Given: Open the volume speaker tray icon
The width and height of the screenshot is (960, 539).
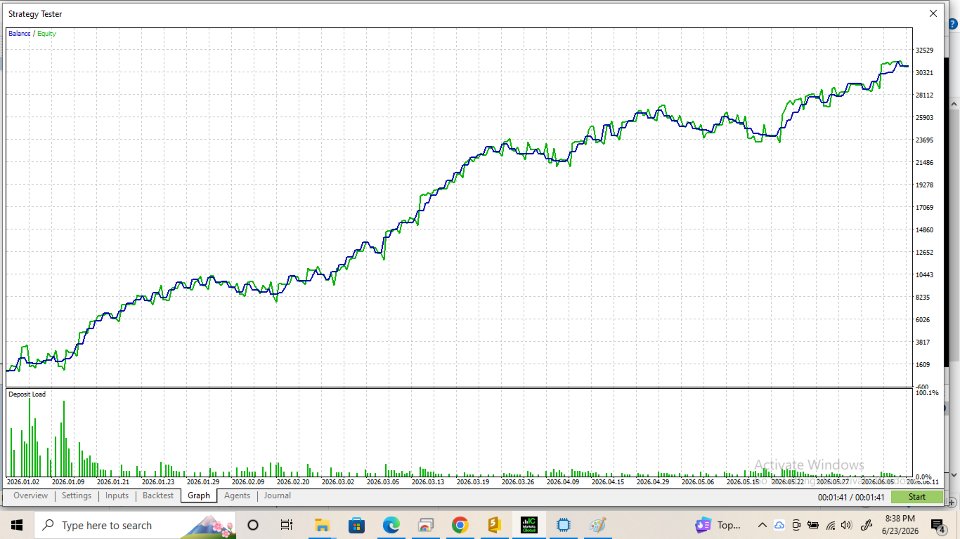Looking at the screenshot, I should coord(847,525).
